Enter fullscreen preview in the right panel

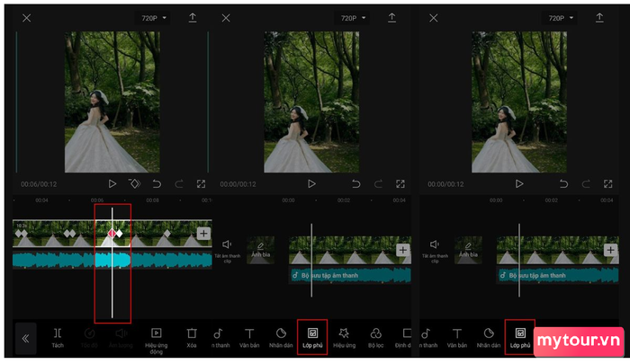pyautogui.click(x=607, y=184)
